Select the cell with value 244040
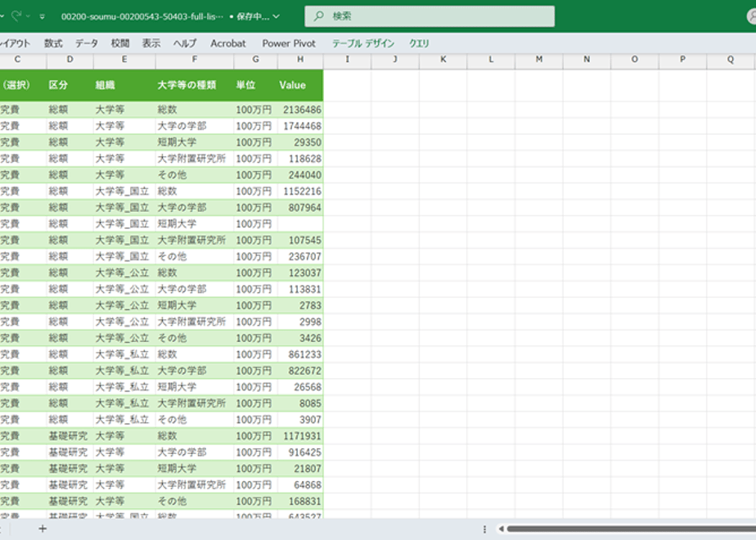The height and width of the screenshot is (540, 756). click(300, 175)
